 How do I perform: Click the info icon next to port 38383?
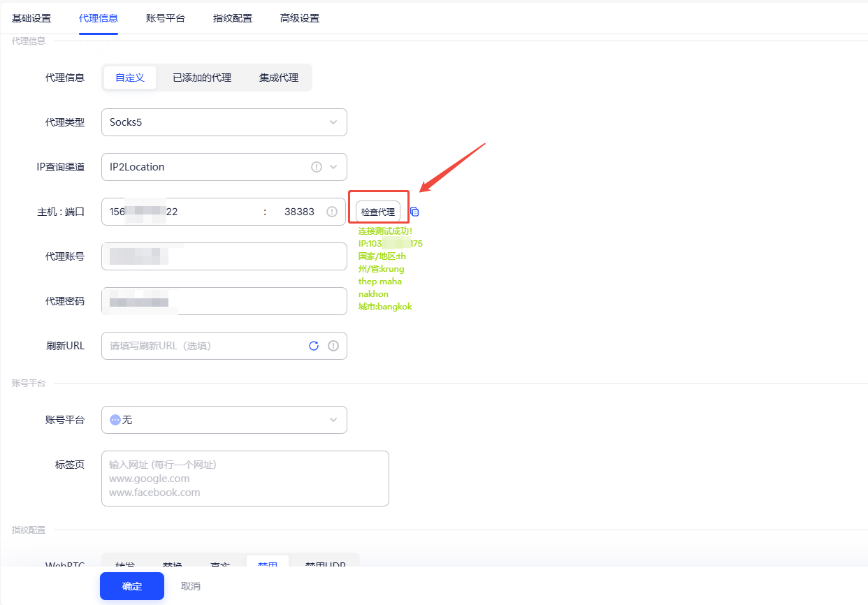pos(332,212)
